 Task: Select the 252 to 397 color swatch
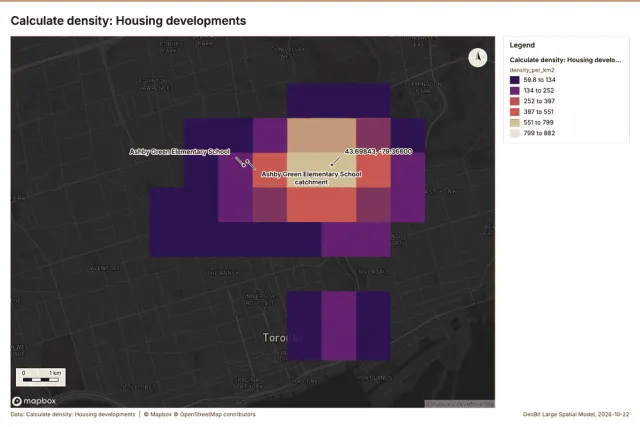[514, 101]
